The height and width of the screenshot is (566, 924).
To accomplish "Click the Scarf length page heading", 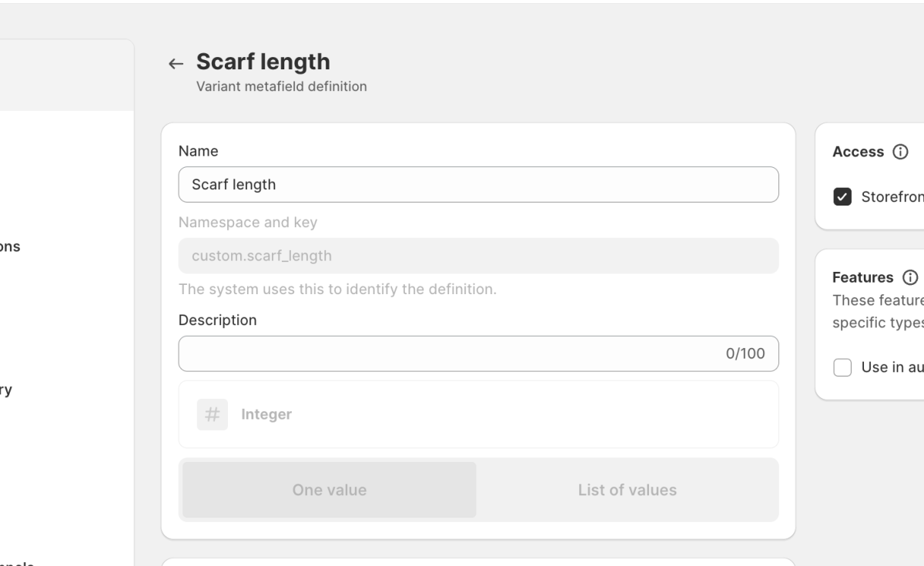I will [x=263, y=62].
